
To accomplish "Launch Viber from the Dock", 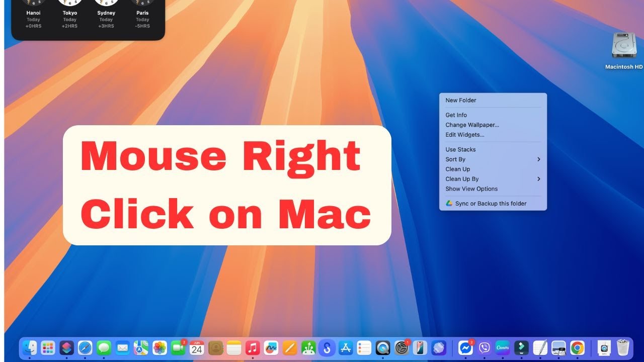I will [x=485, y=347].
